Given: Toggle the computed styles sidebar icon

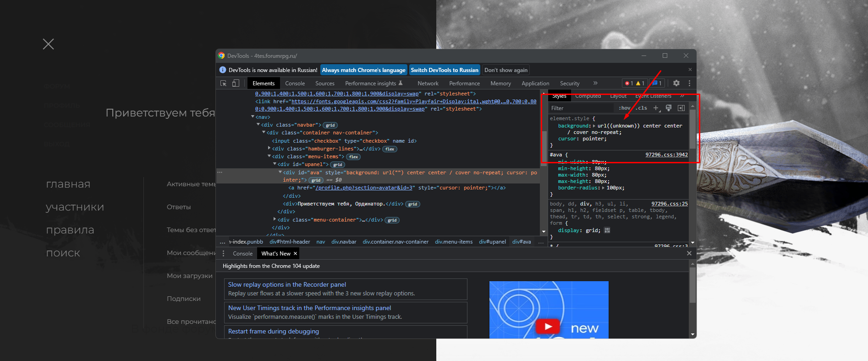Looking at the screenshot, I should (681, 108).
